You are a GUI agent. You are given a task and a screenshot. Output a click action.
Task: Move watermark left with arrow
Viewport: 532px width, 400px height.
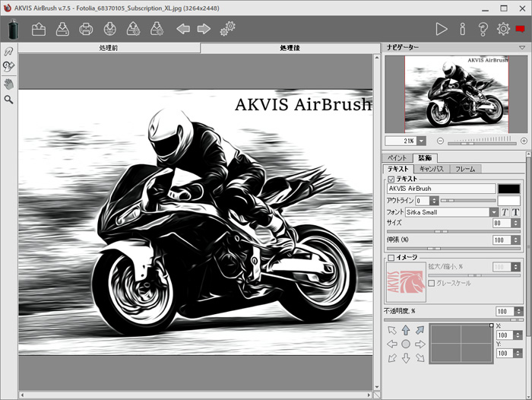click(x=392, y=344)
